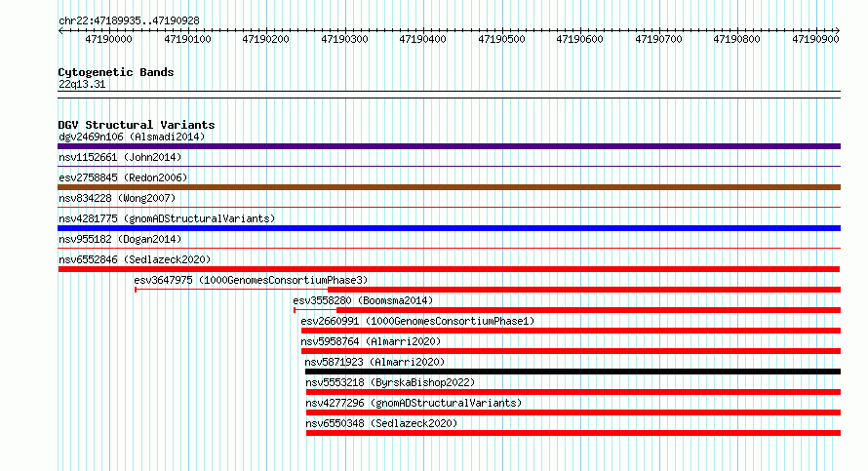The width and height of the screenshot is (868, 471).
Task: Open the nsv1152661 (John2014) label
Action: (120, 157)
